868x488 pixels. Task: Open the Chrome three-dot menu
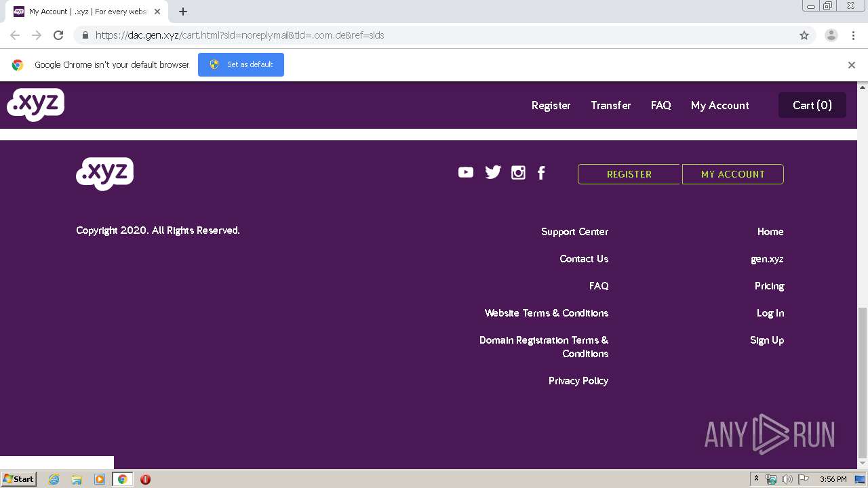[853, 35]
